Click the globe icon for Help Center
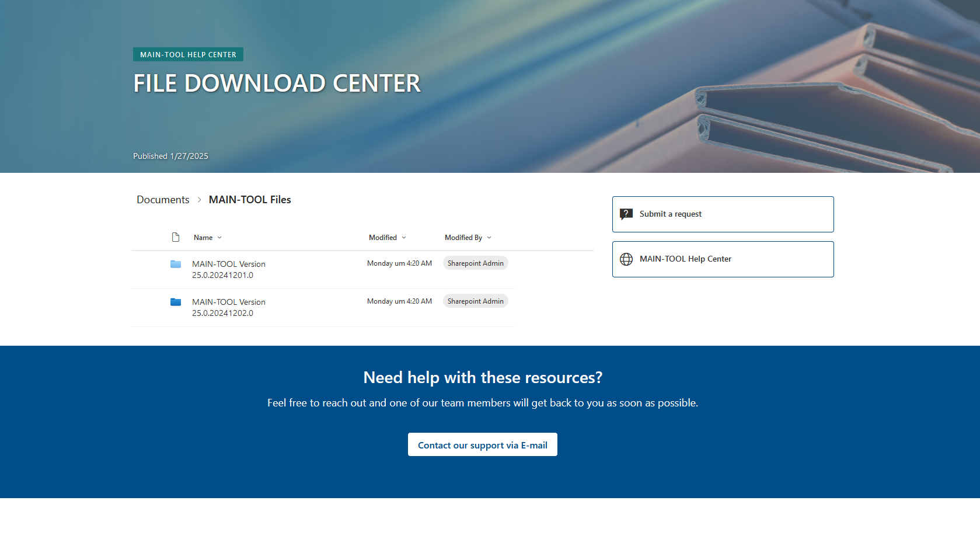This screenshot has height=546, width=980. pyautogui.click(x=626, y=259)
